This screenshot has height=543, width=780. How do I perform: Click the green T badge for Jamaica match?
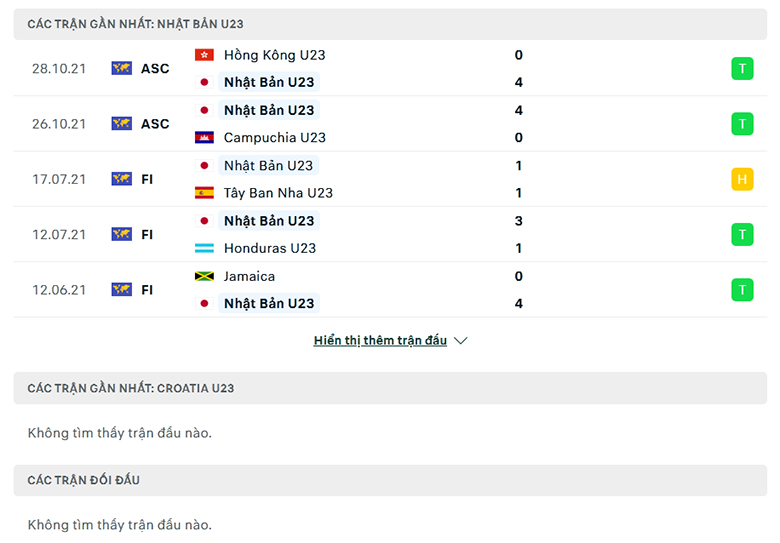point(742,290)
